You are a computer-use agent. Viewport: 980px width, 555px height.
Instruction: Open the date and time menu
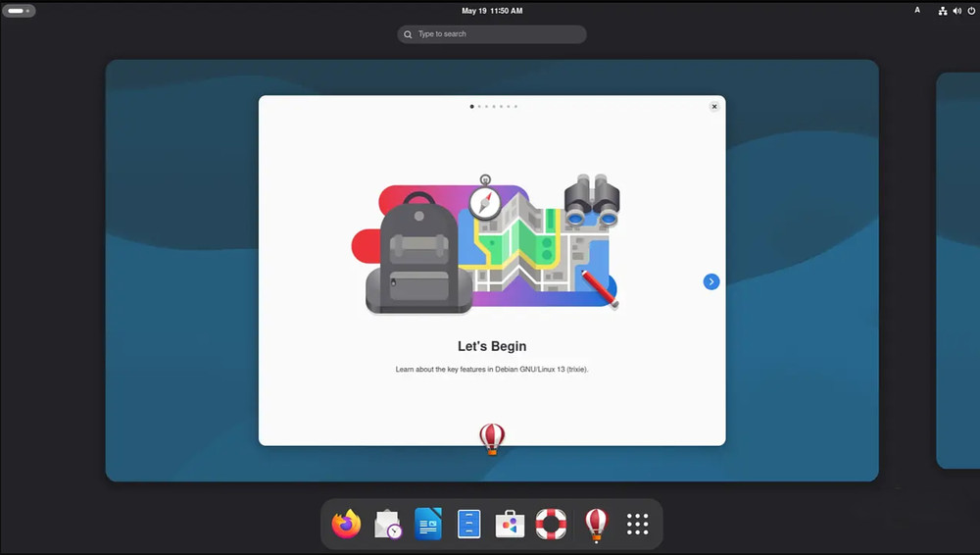pos(492,11)
